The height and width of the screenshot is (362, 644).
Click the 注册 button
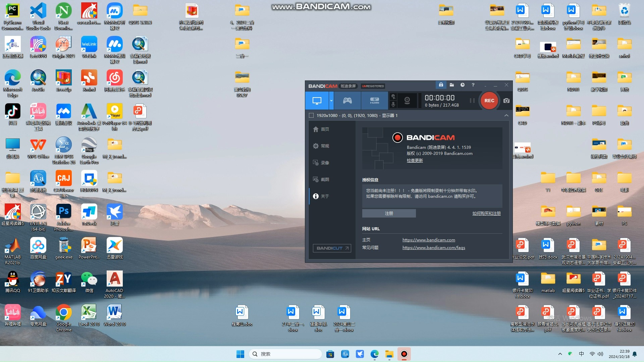click(x=389, y=213)
